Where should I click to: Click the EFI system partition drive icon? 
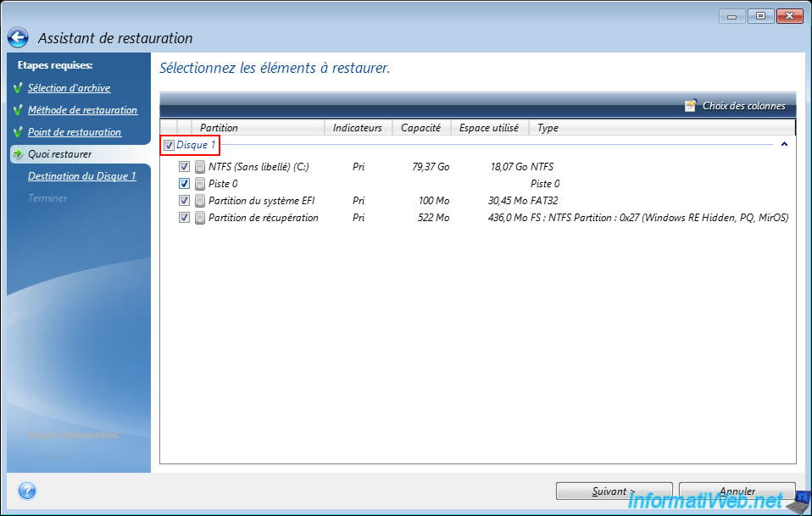click(x=200, y=201)
